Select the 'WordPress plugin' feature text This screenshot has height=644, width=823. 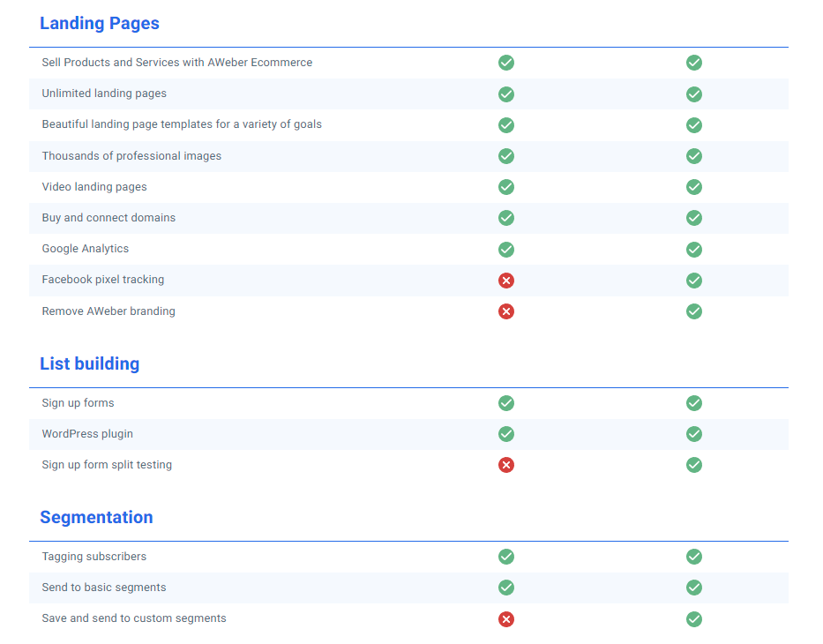pyautogui.click(x=87, y=434)
